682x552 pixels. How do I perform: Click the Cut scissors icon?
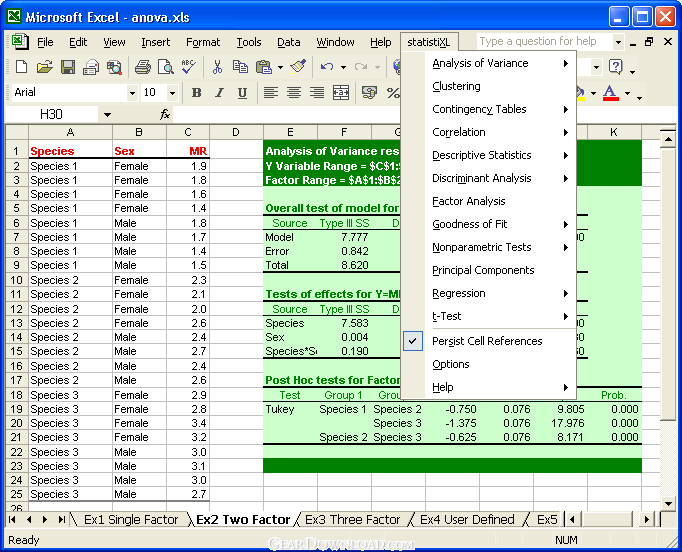(x=217, y=67)
